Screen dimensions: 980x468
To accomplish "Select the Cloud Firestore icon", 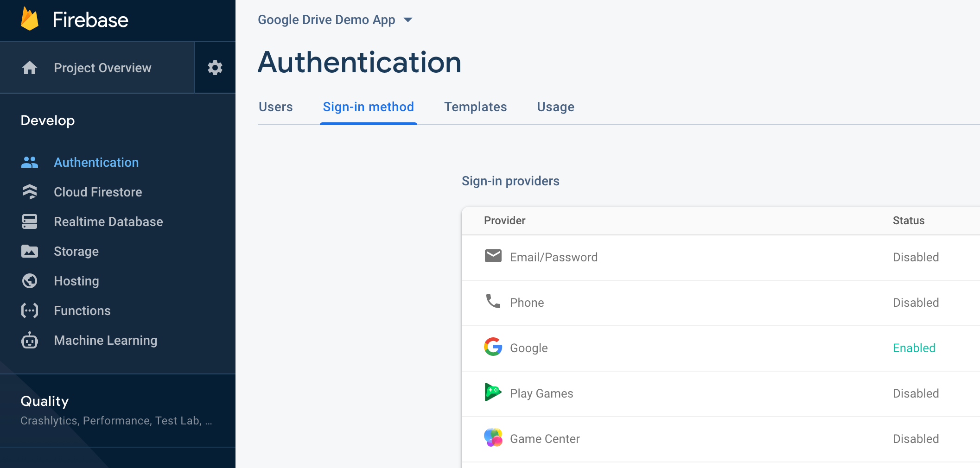I will [x=29, y=192].
